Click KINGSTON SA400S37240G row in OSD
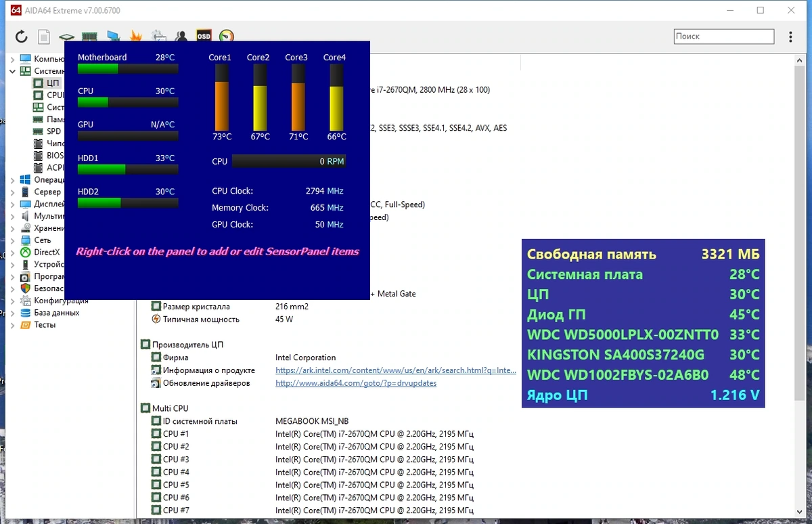Screen dimensions: 812x524 (x=644, y=355)
